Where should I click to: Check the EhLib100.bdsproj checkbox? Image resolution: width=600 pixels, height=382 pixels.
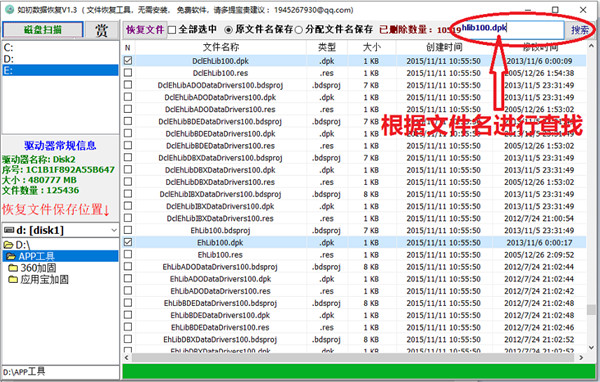128,230
